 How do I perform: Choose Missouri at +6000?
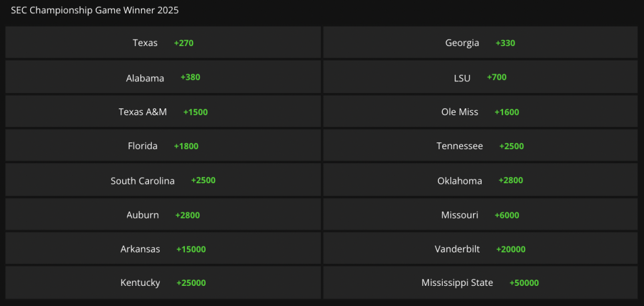click(480, 214)
